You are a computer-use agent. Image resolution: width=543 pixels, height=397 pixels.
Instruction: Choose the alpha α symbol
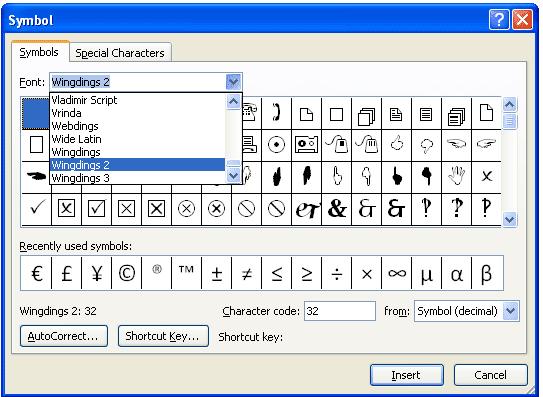tap(456, 273)
